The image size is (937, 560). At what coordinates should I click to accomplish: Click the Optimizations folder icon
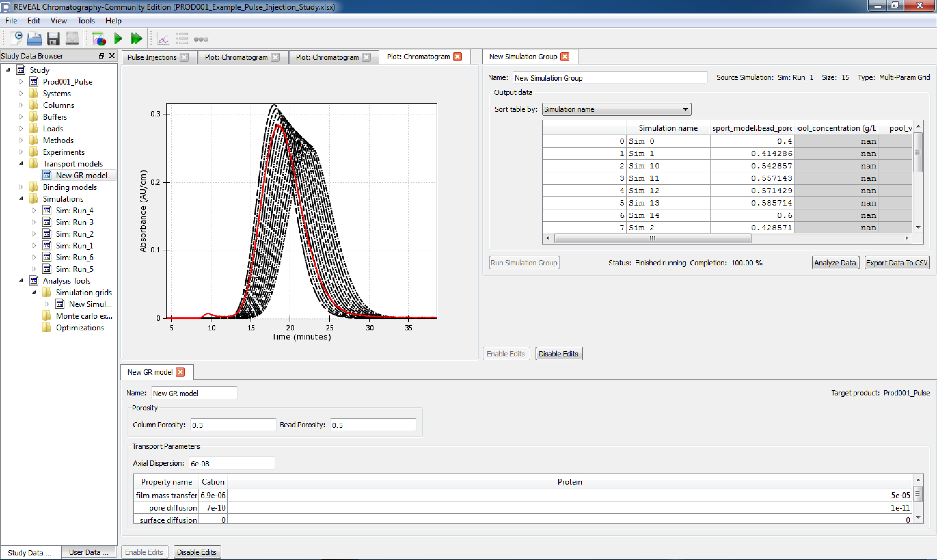coord(47,327)
